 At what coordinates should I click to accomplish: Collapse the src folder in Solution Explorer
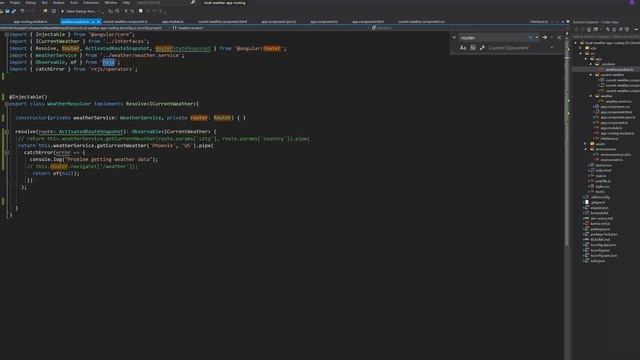[x=581, y=53]
